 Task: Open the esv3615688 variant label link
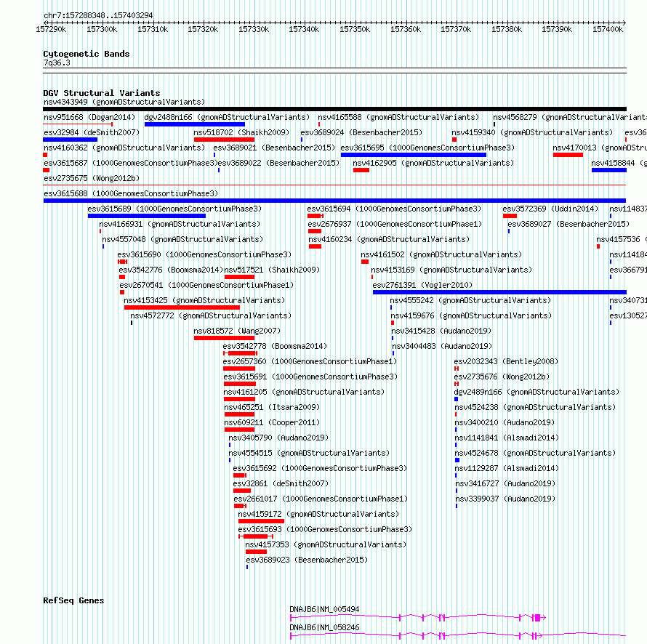[x=131, y=193]
